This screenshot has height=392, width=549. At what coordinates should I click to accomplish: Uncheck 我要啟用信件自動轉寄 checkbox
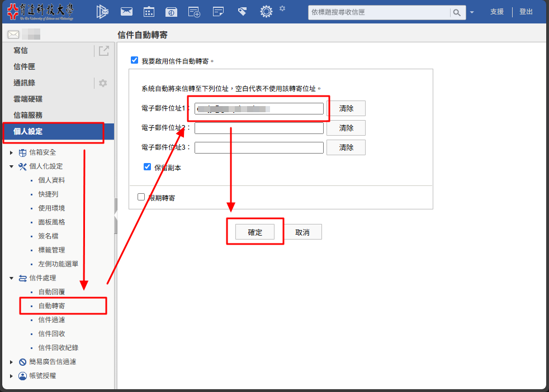click(134, 60)
